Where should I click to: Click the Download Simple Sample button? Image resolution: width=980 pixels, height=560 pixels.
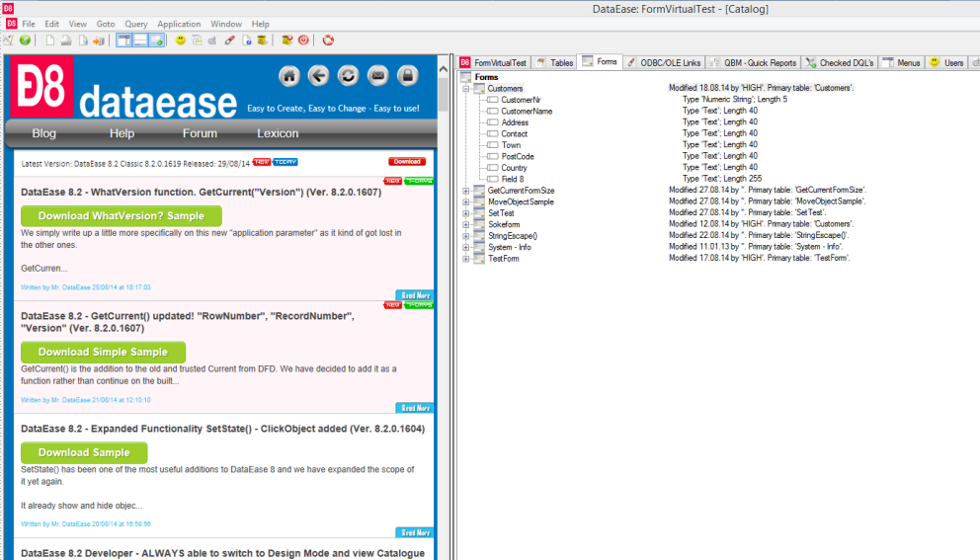[103, 352]
